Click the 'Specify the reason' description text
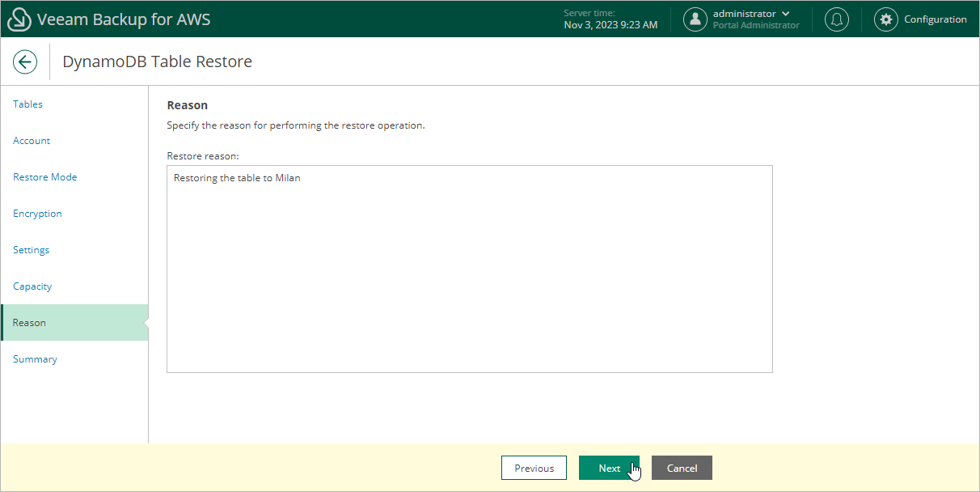Screen dimensions: 980x492 [296, 125]
